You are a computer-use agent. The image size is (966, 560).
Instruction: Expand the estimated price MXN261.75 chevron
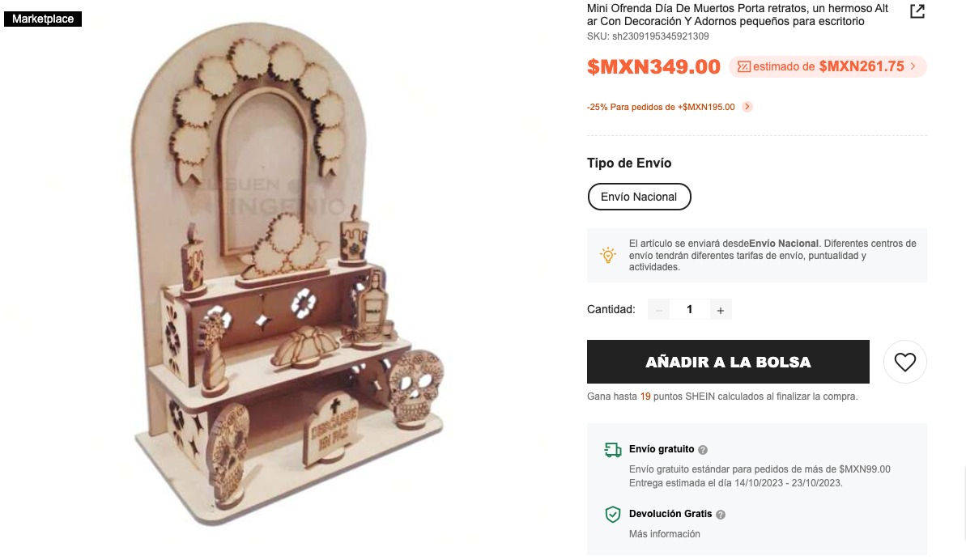(x=913, y=66)
